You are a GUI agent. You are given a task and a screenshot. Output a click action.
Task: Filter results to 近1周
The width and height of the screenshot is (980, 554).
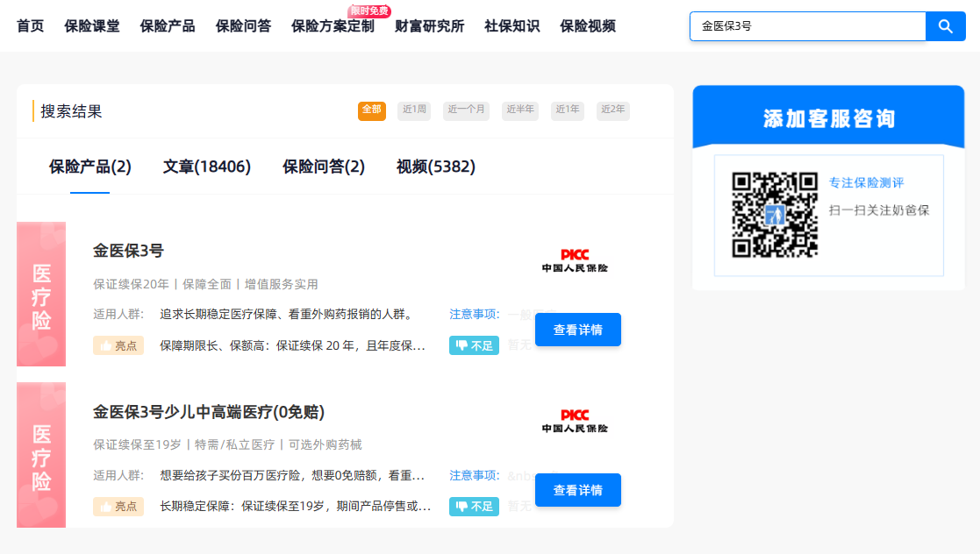pyautogui.click(x=414, y=110)
